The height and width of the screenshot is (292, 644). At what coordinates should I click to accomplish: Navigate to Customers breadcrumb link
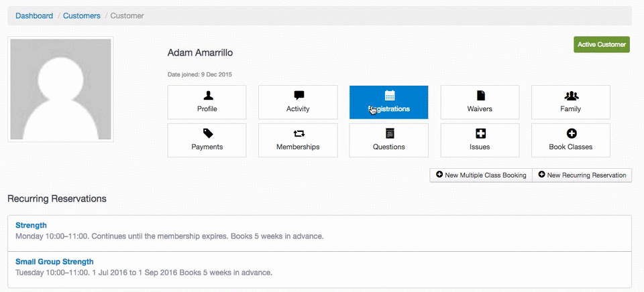pyautogui.click(x=82, y=15)
